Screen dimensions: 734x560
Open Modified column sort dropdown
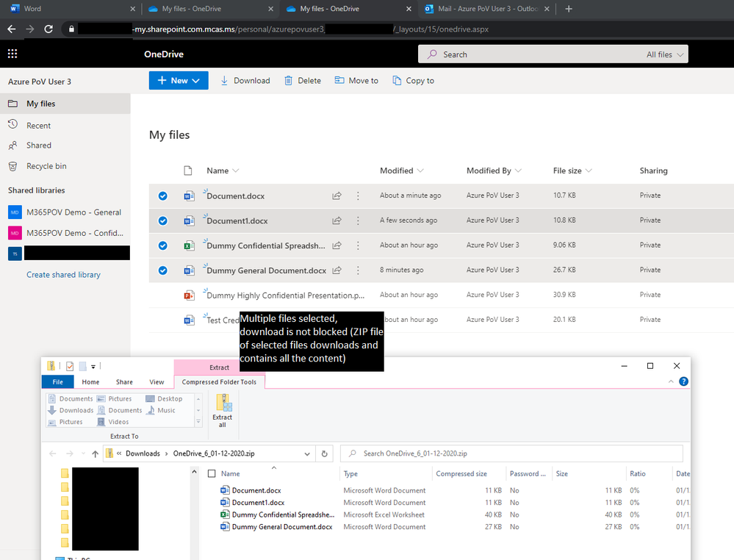[x=420, y=170]
